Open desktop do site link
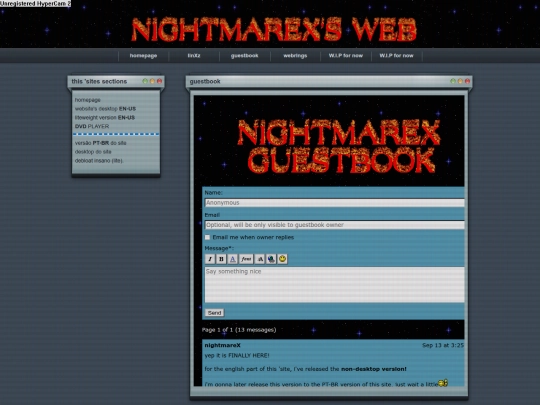540x405 pixels. 93,152
